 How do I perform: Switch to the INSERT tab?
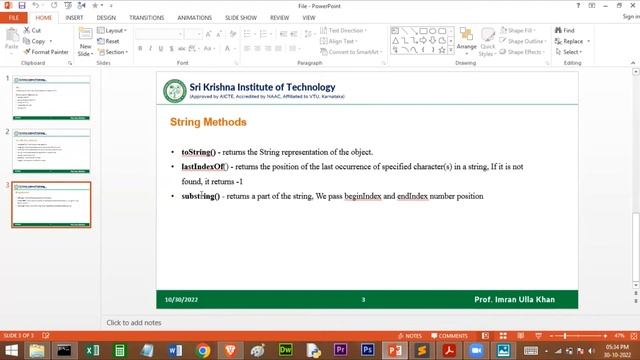click(74, 18)
